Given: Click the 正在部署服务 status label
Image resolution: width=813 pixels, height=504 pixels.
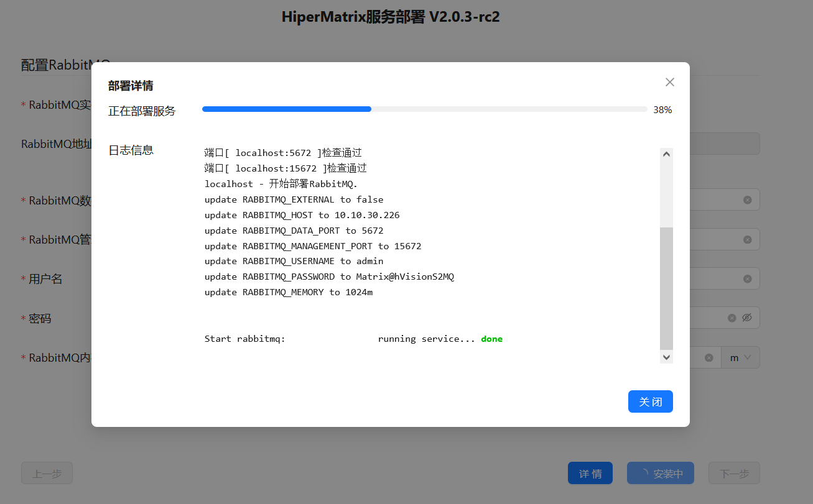Looking at the screenshot, I should (142, 111).
